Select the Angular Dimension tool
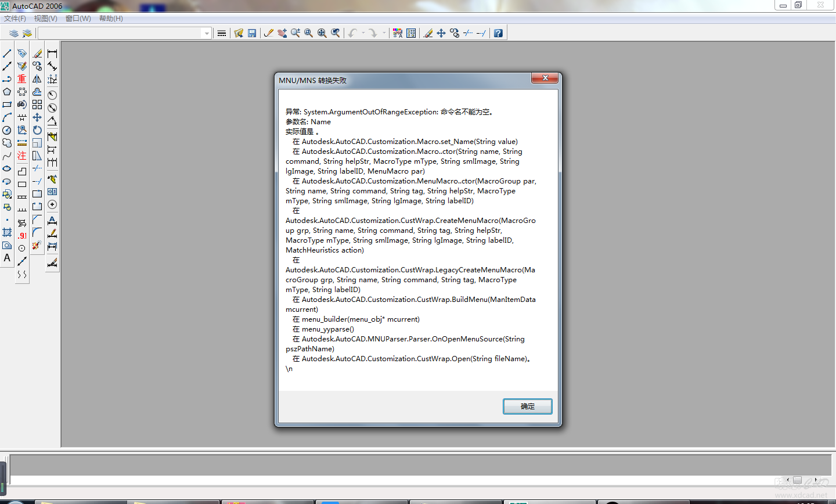The height and width of the screenshot is (504, 836). [x=52, y=121]
